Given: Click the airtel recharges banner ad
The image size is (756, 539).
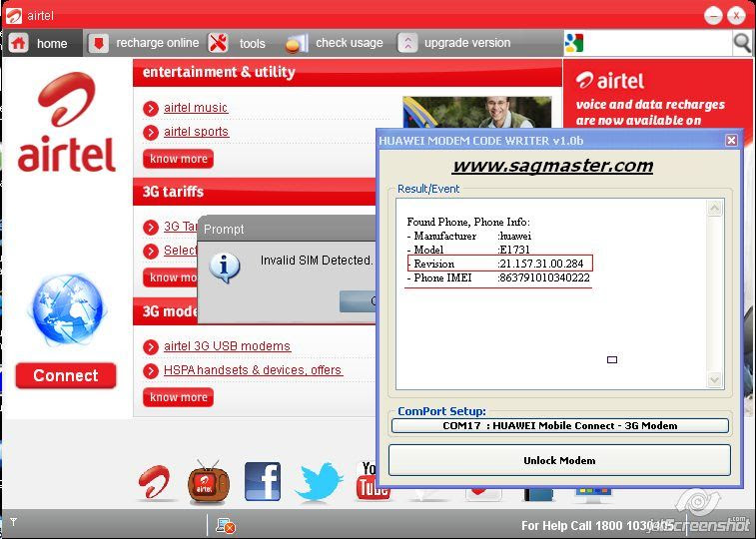Looking at the screenshot, I should click(x=658, y=94).
